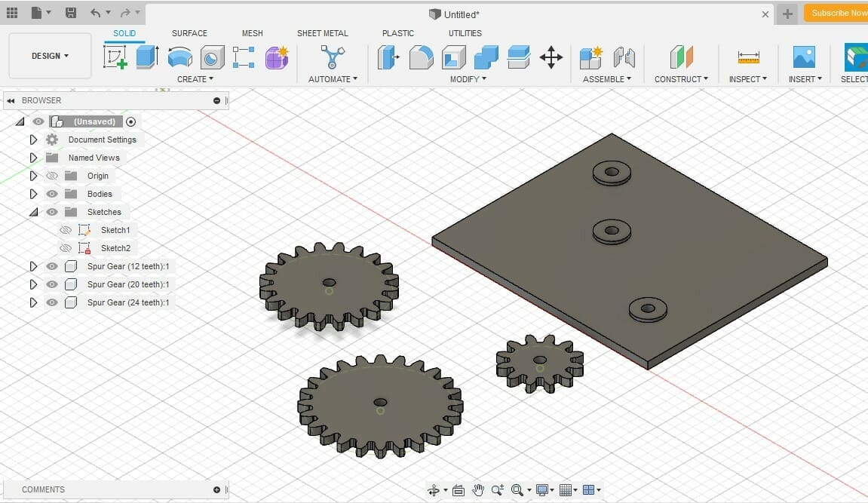Select the Create Sketch tool
Screen dimensions: 868x503
(x=115, y=57)
